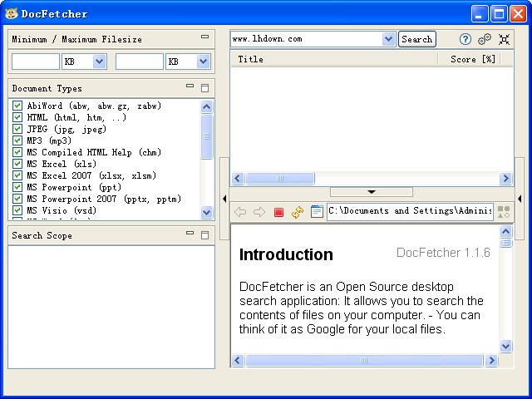The width and height of the screenshot is (532, 399).
Task: Open preferences gears icon
Action: coord(485,39)
